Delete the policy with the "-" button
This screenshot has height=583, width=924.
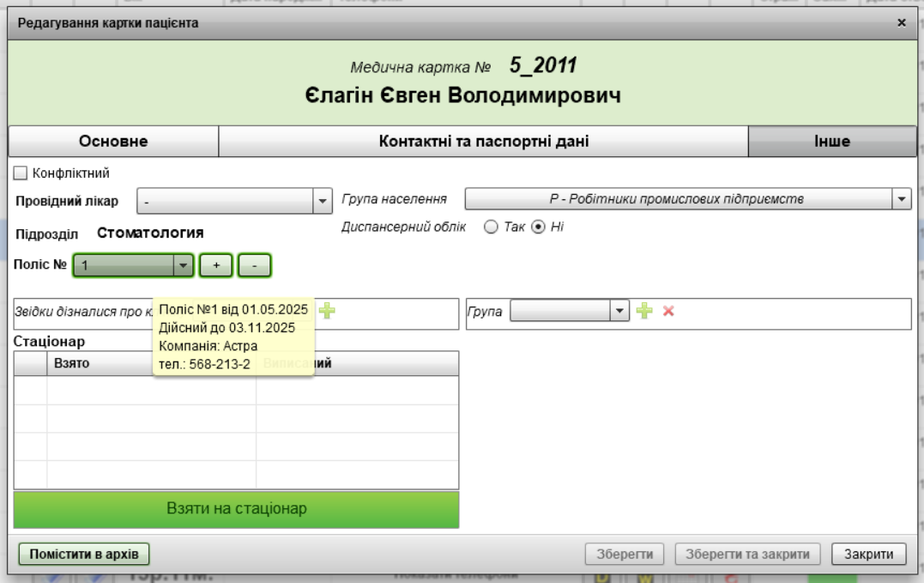[254, 266]
